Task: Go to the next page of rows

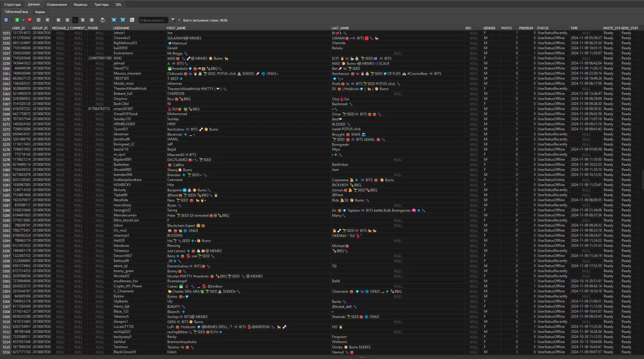Action: click(x=83, y=20)
